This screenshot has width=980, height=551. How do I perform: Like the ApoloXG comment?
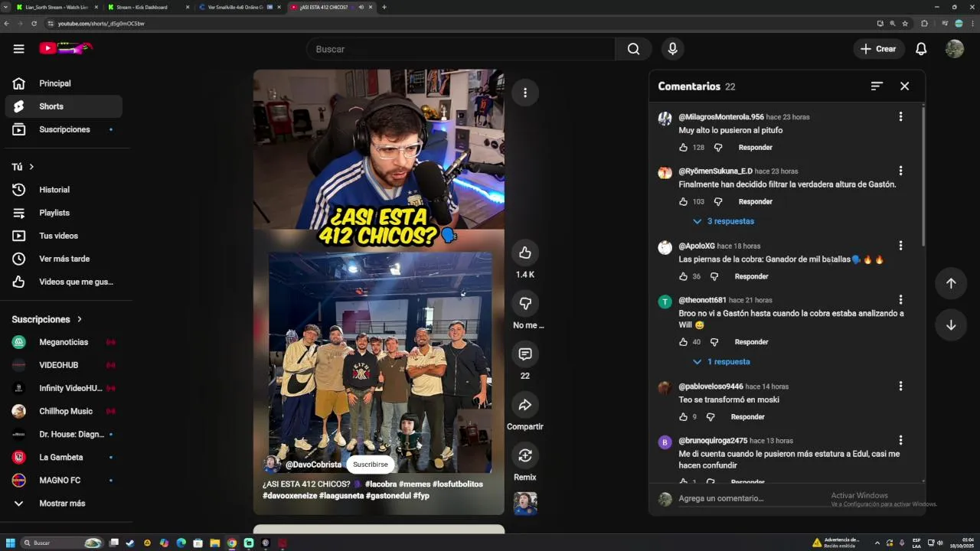(683, 276)
